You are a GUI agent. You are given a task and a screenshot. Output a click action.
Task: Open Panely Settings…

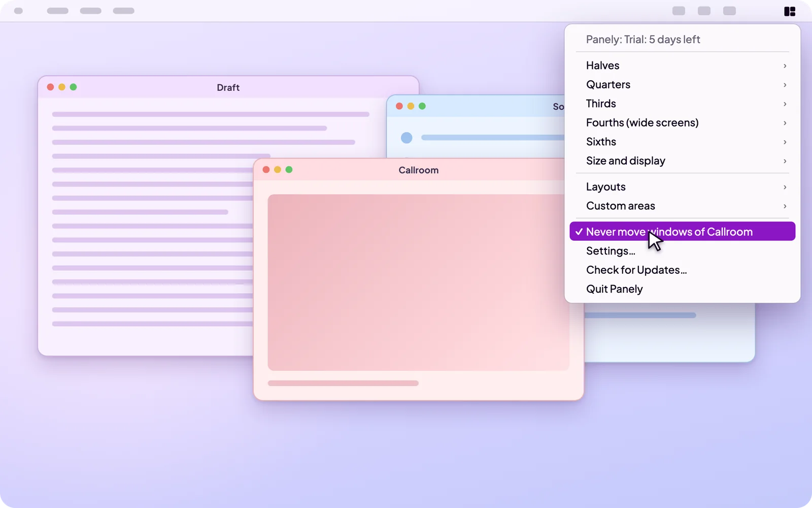[682, 251]
